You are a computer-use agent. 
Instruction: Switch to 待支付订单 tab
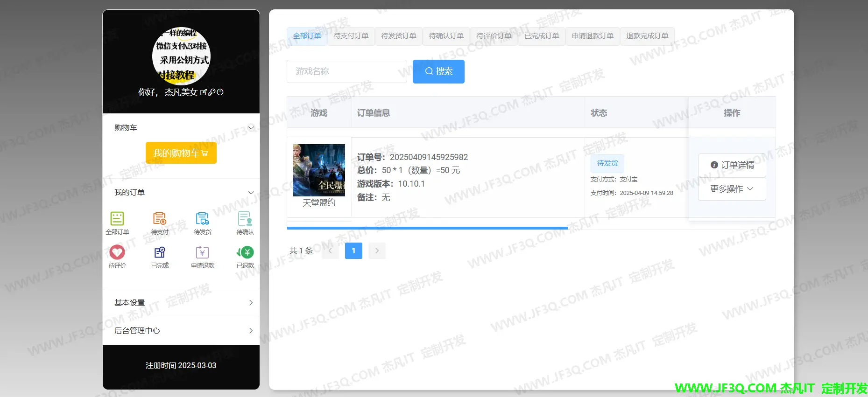click(351, 36)
